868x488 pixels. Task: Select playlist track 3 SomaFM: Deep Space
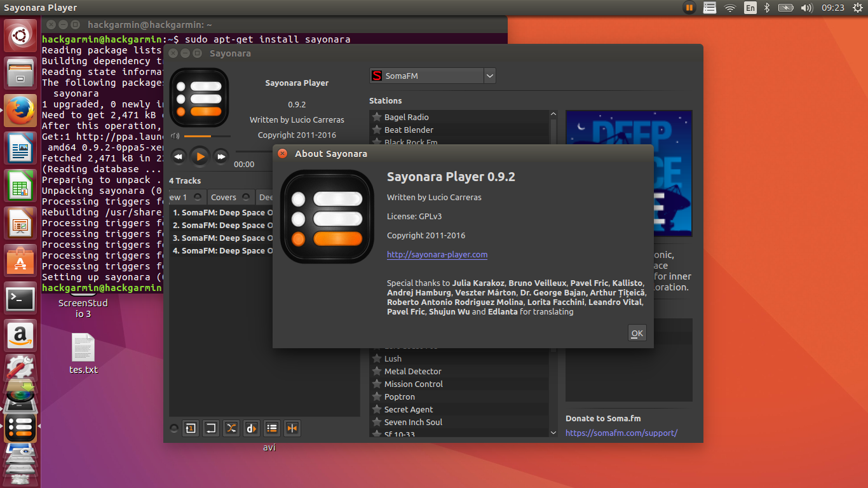(x=222, y=238)
